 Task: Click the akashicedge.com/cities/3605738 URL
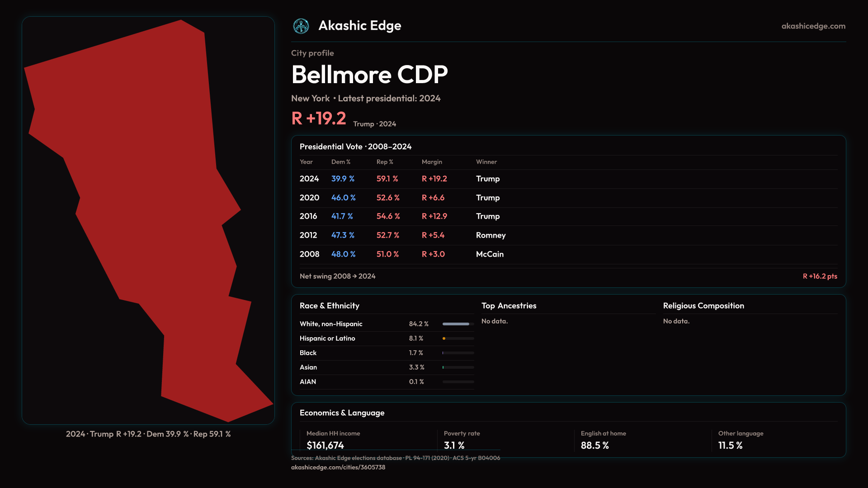338,467
